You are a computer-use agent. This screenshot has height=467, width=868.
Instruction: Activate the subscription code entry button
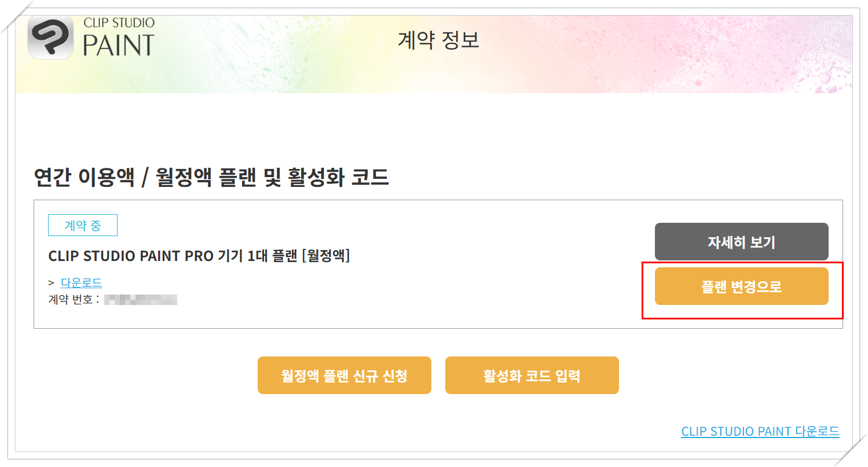pyautogui.click(x=531, y=375)
